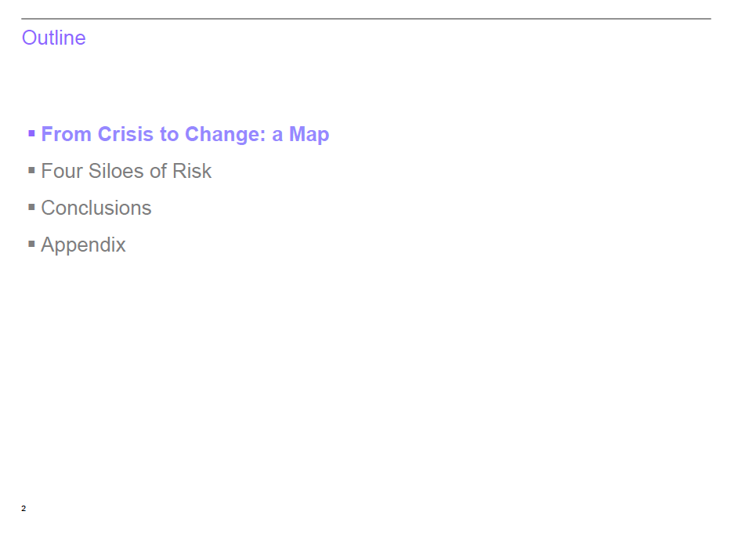Click the word "to" in the purple line
This screenshot has width=756, height=544.
169,134
